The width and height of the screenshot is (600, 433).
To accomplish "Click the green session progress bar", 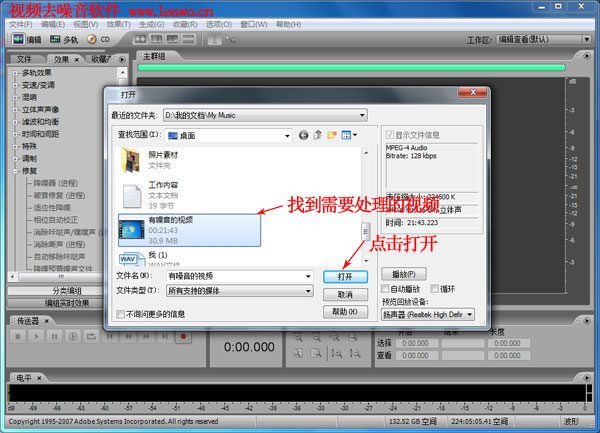I will pyautogui.click(x=351, y=68).
